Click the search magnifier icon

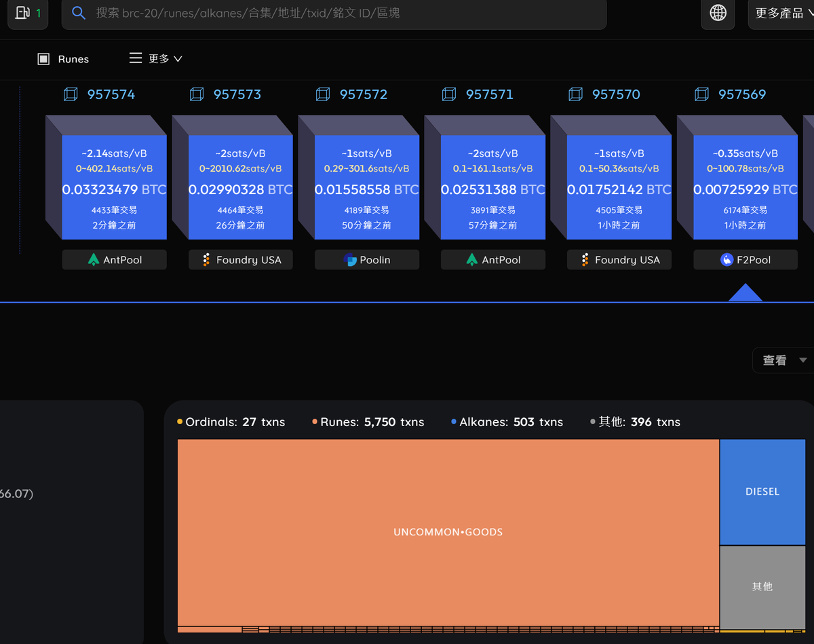[79, 13]
